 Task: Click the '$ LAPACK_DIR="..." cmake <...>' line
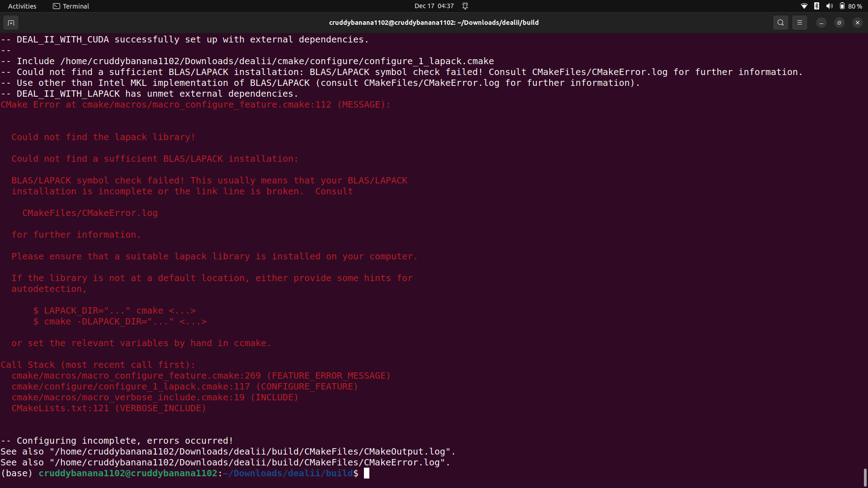pos(114,310)
